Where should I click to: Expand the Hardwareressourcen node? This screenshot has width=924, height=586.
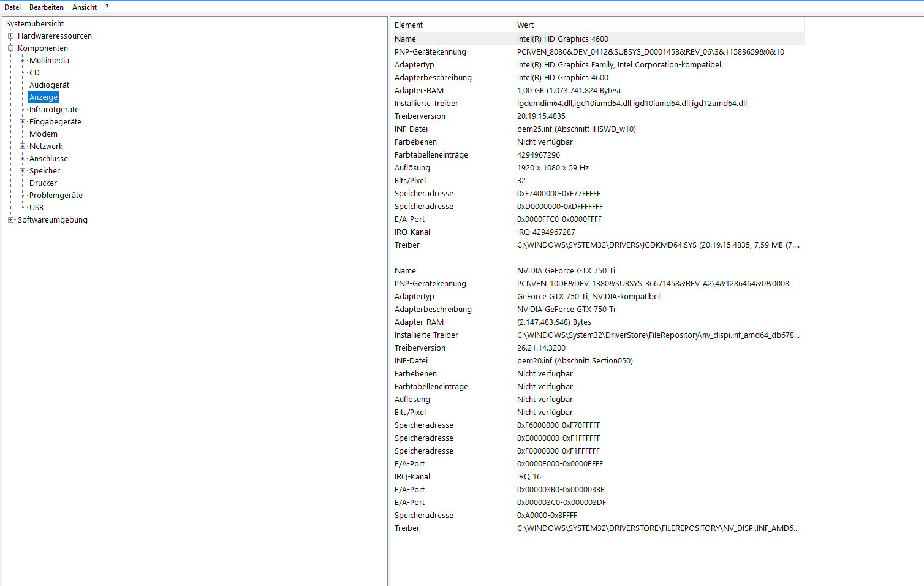click(x=10, y=36)
